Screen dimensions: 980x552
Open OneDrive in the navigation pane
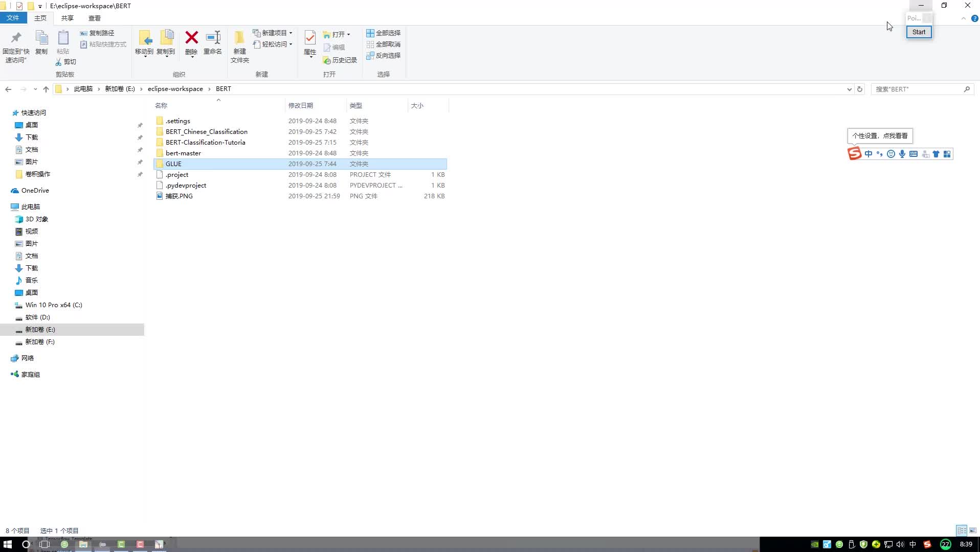pyautogui.click(x=35, y=191)
